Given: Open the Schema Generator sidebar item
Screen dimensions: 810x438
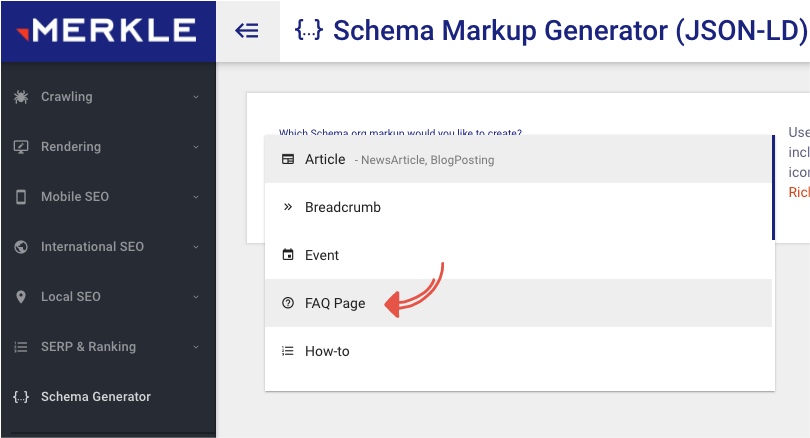Looking at the screenshot, I should 96,397.
